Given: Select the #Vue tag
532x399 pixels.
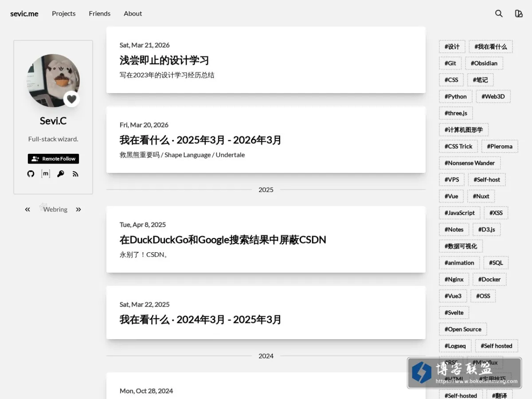Looking at the screenshot, I should point(451,196).
